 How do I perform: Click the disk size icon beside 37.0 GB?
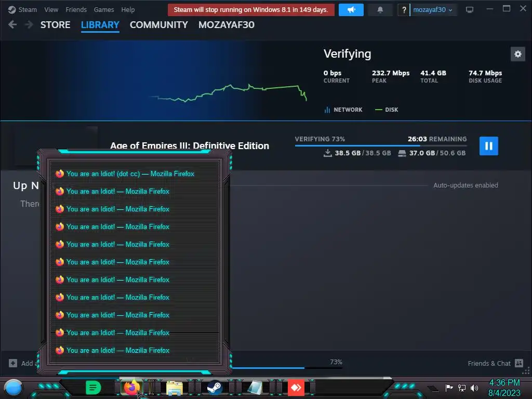pyautogui.click(x=402, y=153)
